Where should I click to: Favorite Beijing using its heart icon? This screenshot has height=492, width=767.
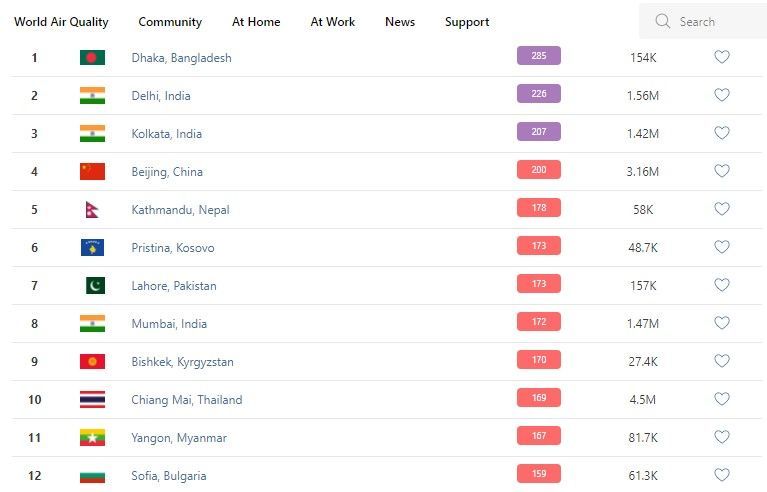[x=721, y=171]
